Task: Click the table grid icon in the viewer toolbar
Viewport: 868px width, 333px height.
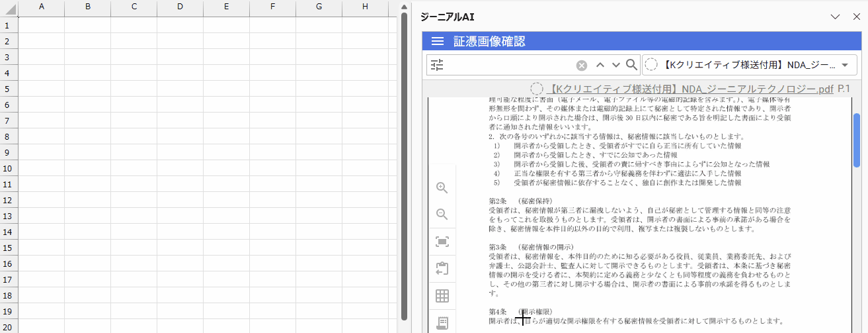Action: 442,296
